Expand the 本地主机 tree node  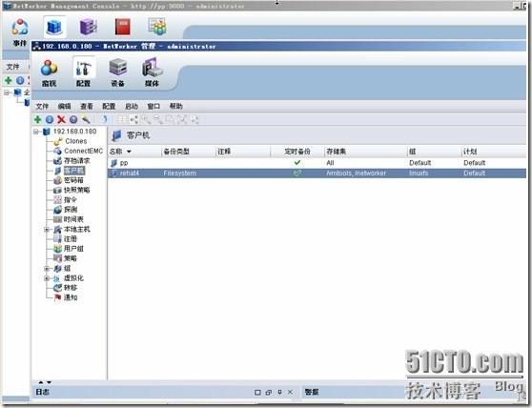(x=47, y=230)
